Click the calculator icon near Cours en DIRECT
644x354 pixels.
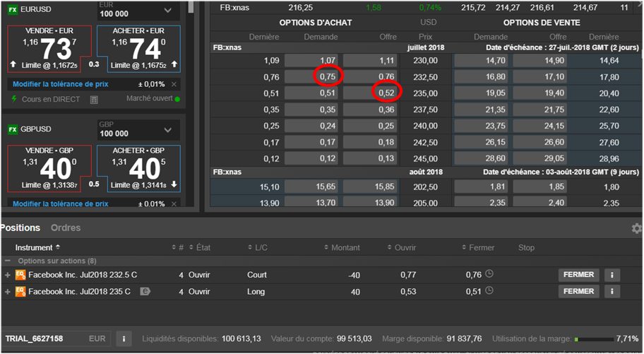coord(94,100)
